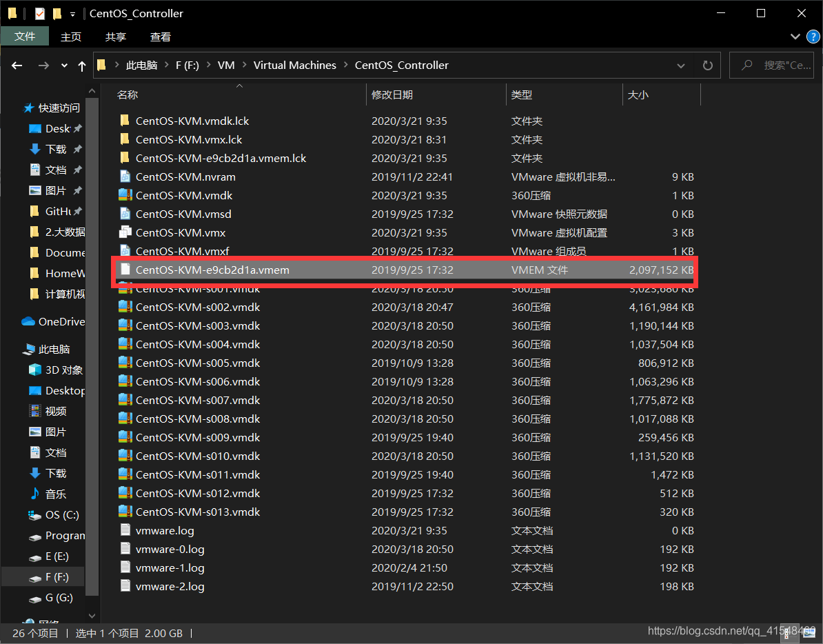Select the vmware-0.log file
The image size is (823, 644).
pos(170,549)
